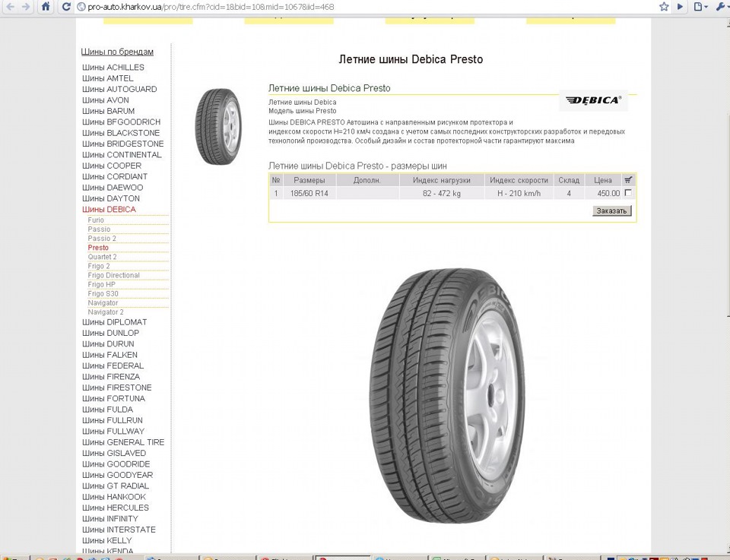Select Шины BLACKSTONE

121,132
